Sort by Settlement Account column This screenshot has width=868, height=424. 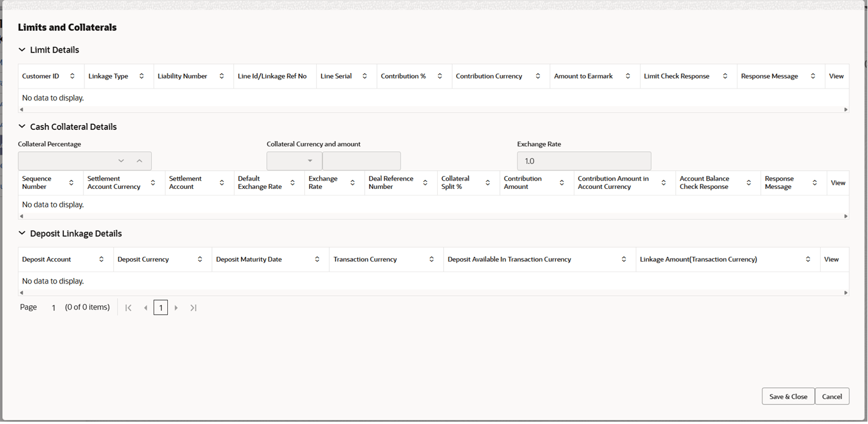(222, 183)
